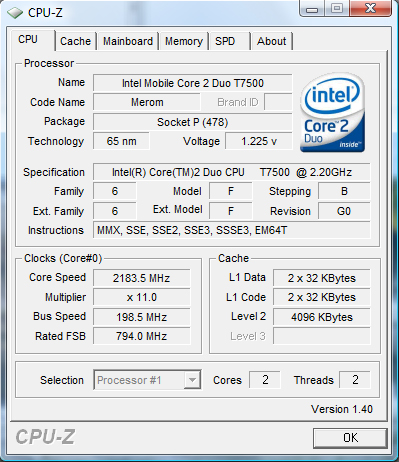Click the Stepping value B

[x=344, y=191]
